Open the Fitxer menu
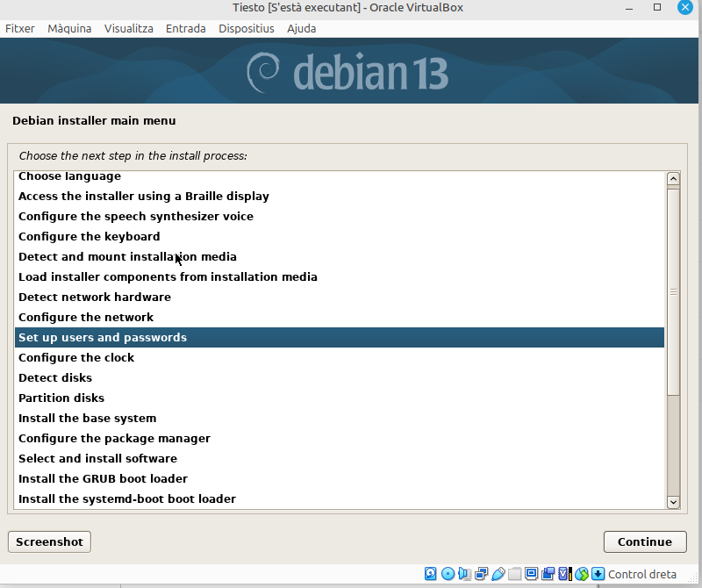The height and width of the screenshot is (588, 702). coord(20,28)
